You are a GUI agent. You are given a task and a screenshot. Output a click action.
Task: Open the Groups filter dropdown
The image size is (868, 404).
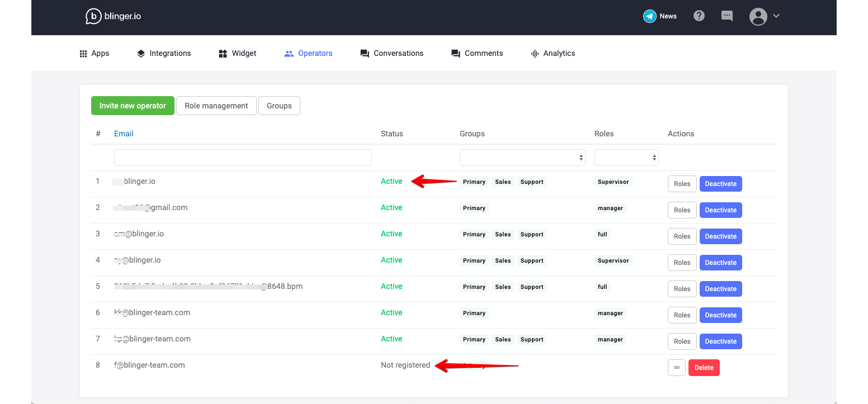click(x=522, y=158)
